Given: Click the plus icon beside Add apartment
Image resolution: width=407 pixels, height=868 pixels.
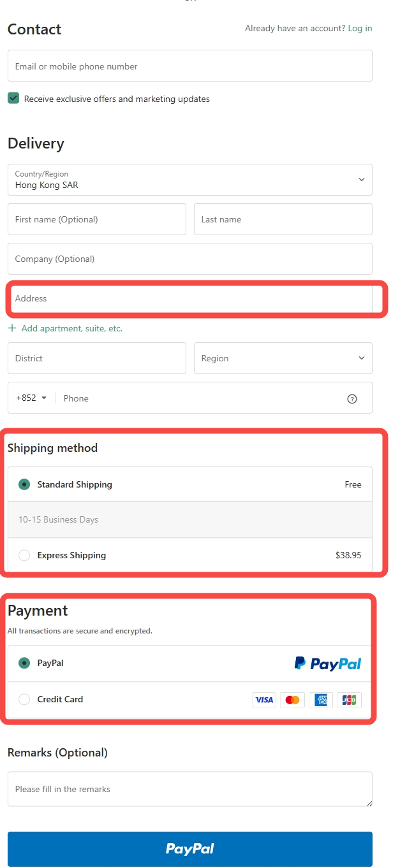Looking at the screenshot, I should [12, 328].
